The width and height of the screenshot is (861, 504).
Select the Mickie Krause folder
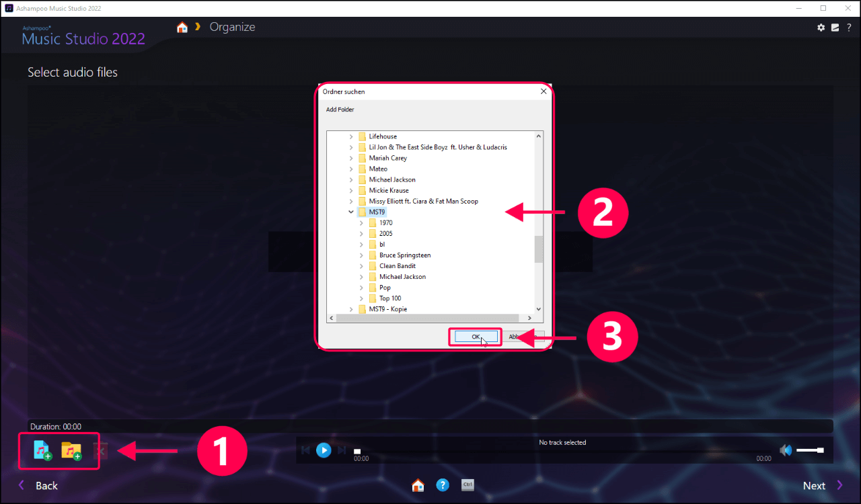click(x=389, y=190)
